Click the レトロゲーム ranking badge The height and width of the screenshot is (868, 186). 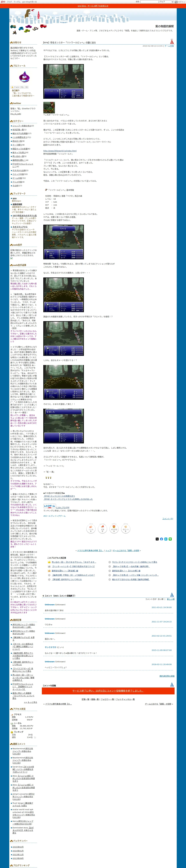pos(50,506)
